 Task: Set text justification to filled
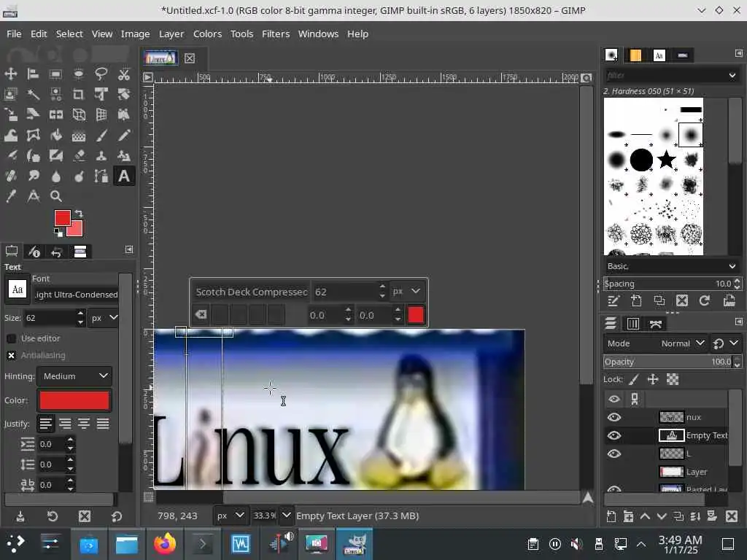click(103, 424)
